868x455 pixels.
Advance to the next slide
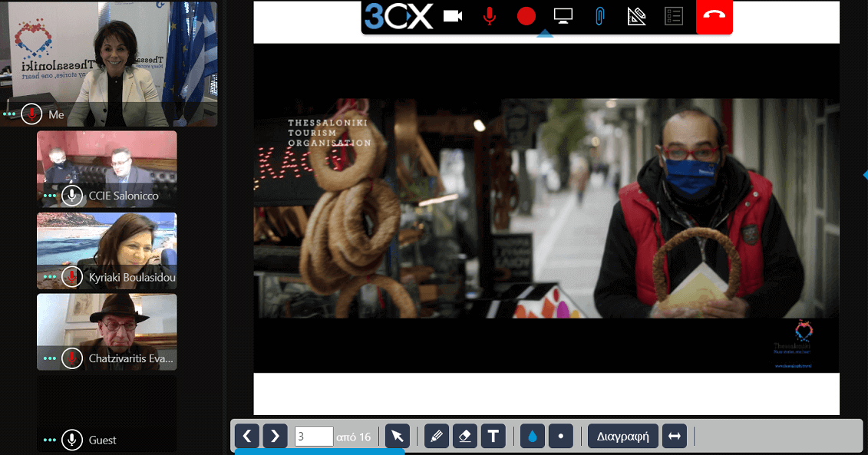pos(275,436)
